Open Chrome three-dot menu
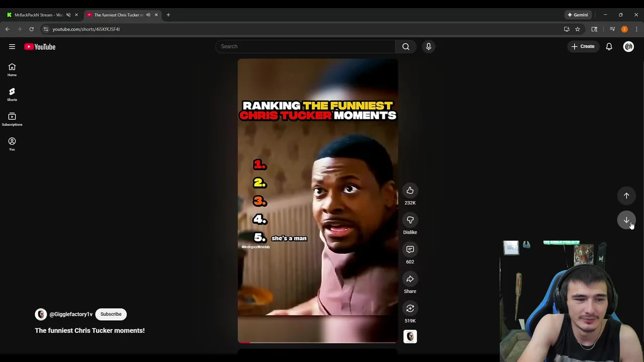 (636, 29)
